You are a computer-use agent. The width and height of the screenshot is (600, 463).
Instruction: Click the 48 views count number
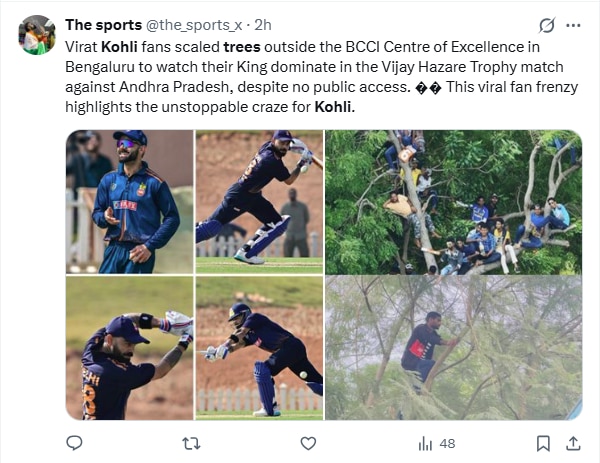click(x=447, y=443)
